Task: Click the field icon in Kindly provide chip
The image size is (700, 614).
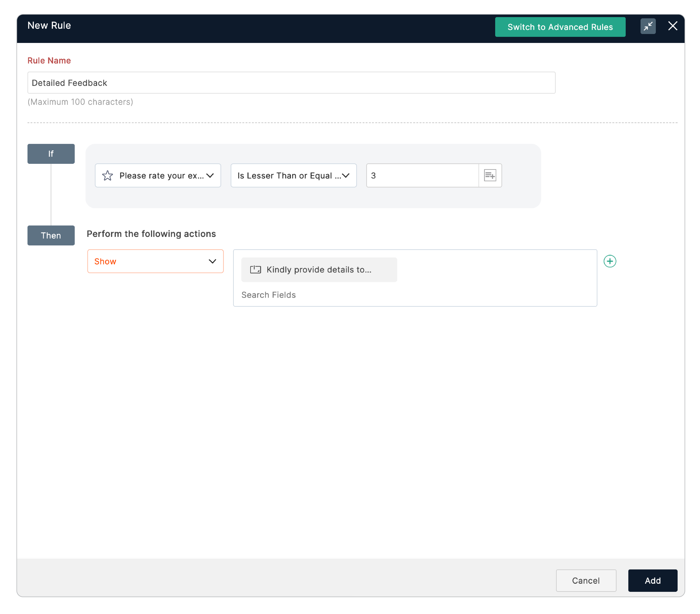Action: [255, 270]
